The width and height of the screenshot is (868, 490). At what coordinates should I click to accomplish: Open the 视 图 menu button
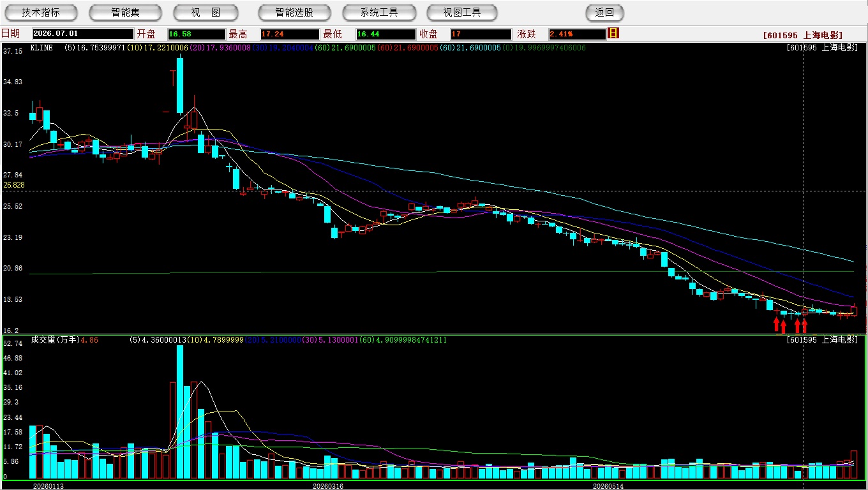[206, 12]
